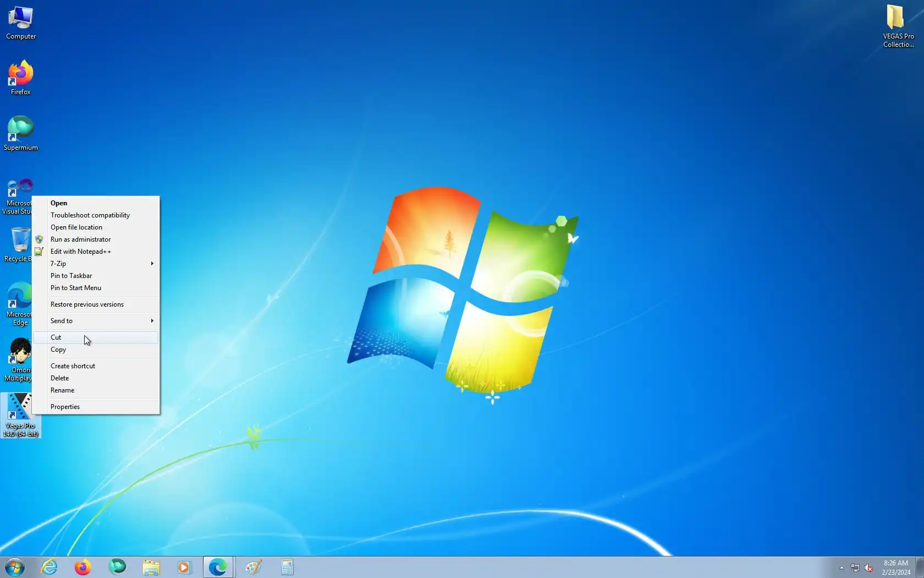The image size is (924, 578).
Task: Click the network status tray icon
Action: pyautogui.click(x=855, y=568)
